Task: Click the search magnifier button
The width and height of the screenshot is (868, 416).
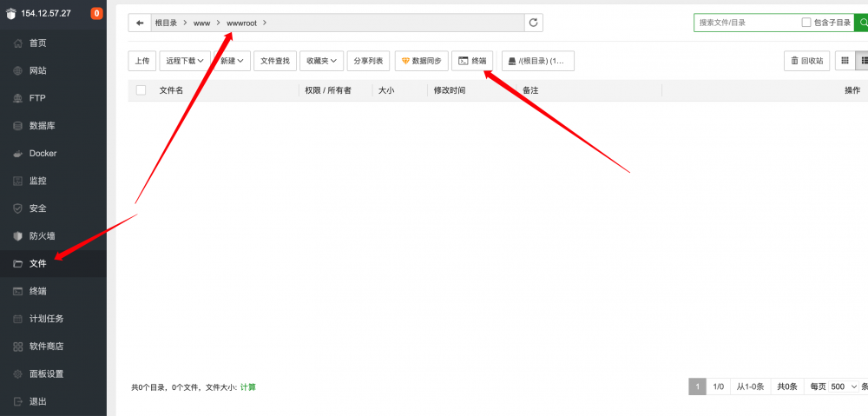Action: click(x=862, y=23)
